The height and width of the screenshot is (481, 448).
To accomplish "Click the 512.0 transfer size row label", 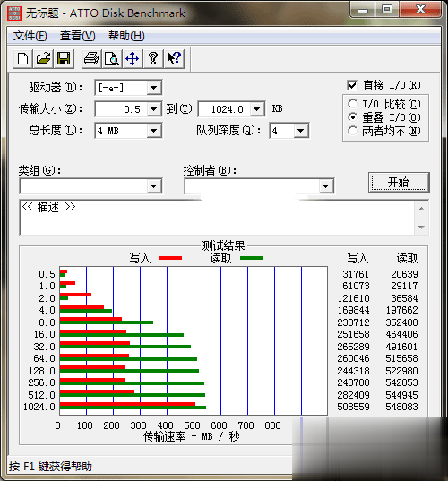I will click(x=42, y=395).
